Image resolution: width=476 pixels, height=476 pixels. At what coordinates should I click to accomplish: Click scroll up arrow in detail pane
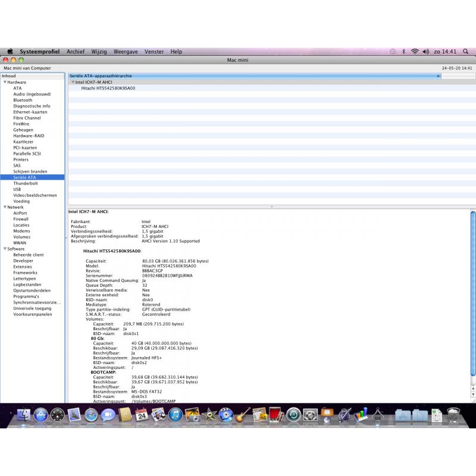473,388
